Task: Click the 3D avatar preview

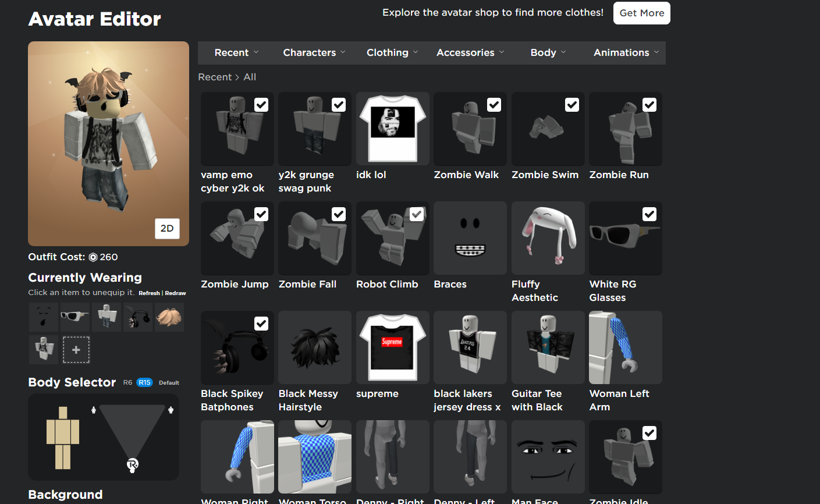Action: tap(108, 144)
